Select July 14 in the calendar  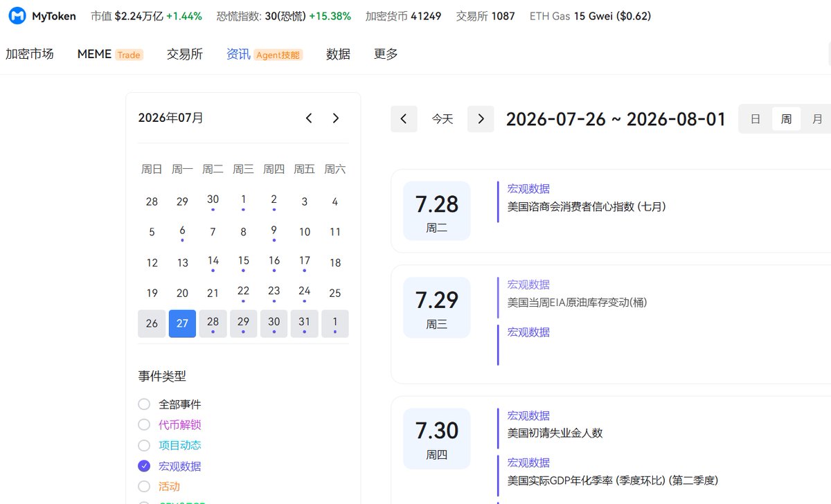click(x=213, y=262)
